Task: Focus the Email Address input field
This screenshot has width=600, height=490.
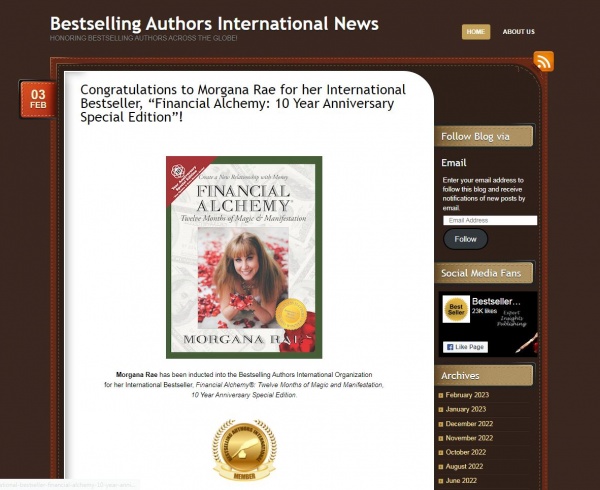Action: tap(490, 220)
